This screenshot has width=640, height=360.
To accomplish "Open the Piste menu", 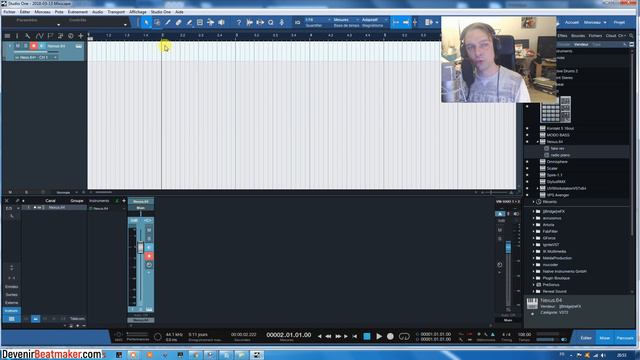I will point(59,12).
